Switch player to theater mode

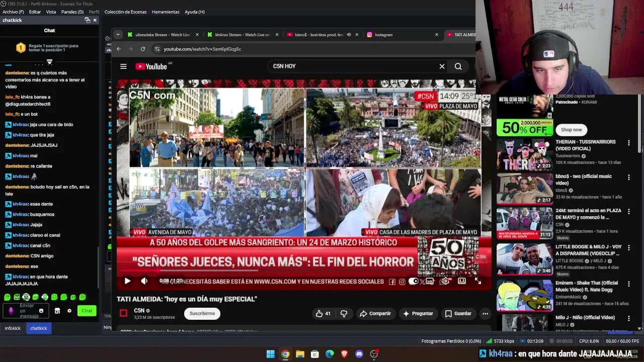[x=461, y=281]
